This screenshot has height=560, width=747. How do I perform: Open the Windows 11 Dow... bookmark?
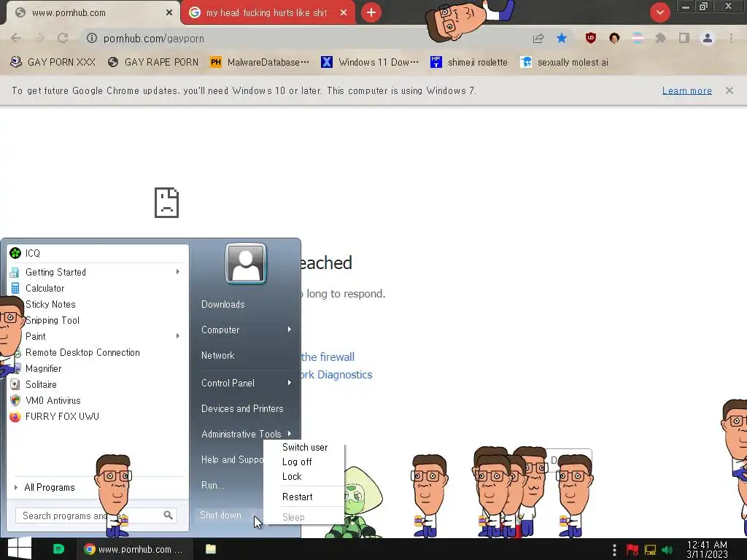[370, 62]
